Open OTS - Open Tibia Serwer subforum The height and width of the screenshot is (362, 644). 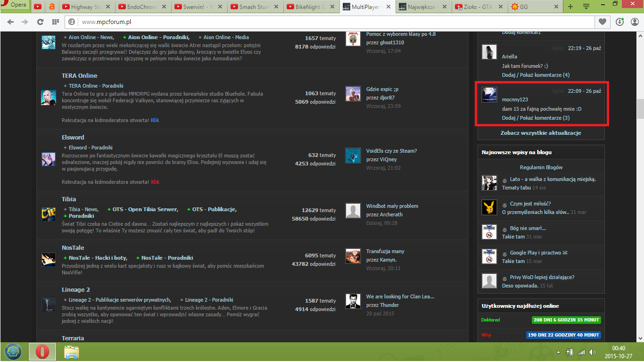tap(145, 209)
